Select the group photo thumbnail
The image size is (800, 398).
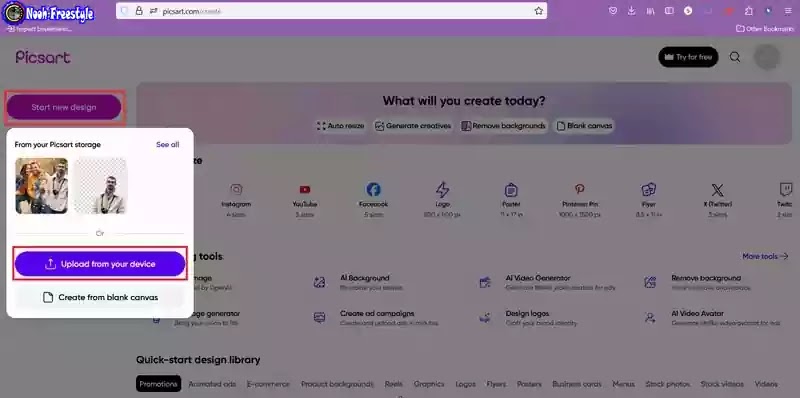[x=42, y=186]
